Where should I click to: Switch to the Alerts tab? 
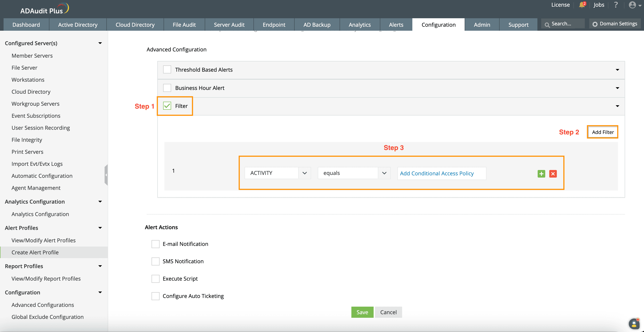396,25
